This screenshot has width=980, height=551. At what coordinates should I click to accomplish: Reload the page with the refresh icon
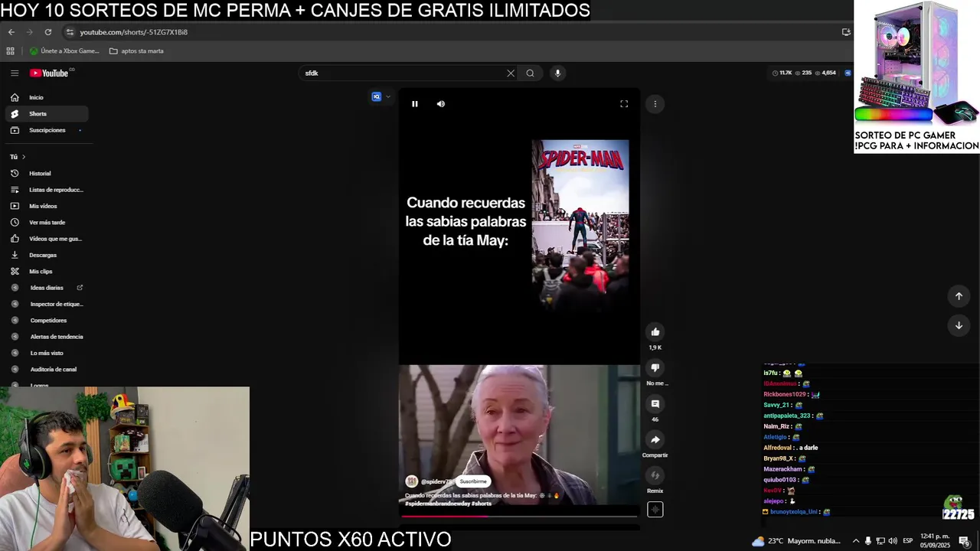tap(48, 32)
